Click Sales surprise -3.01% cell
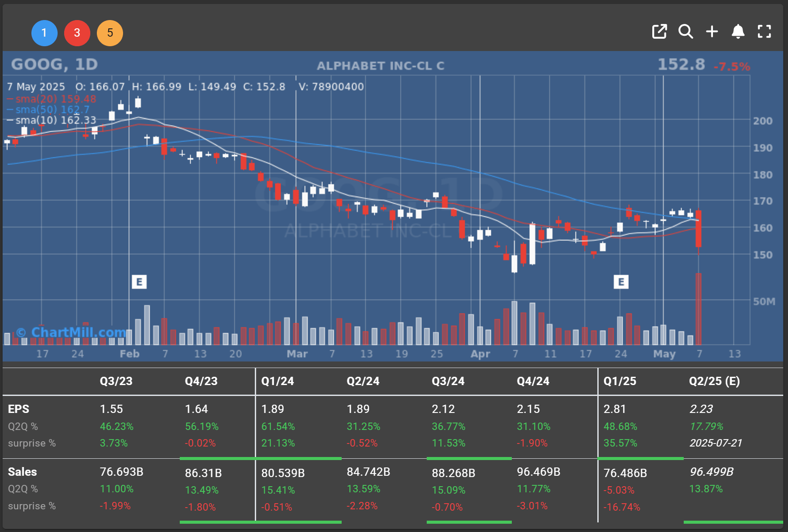 (532, 506)
